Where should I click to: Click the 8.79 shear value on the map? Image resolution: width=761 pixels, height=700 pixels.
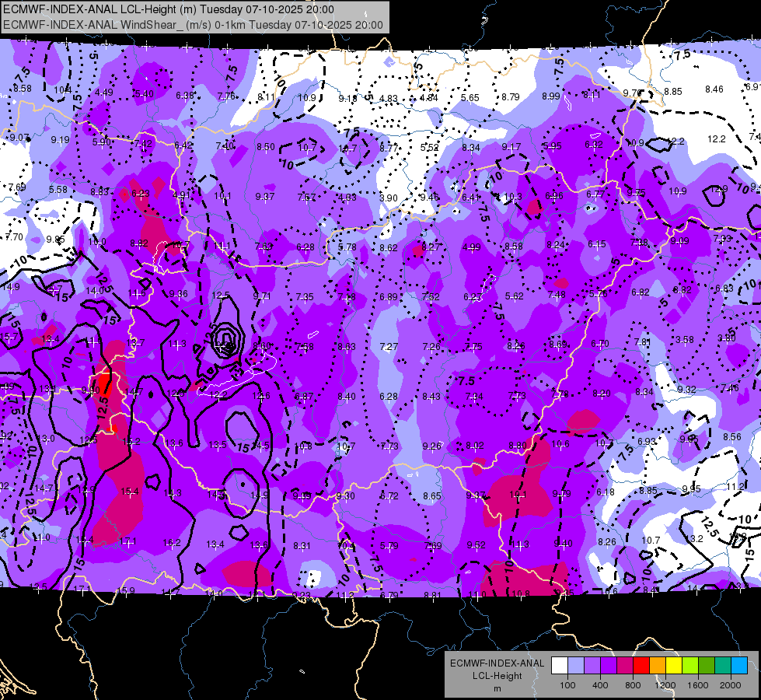[511, 96]
